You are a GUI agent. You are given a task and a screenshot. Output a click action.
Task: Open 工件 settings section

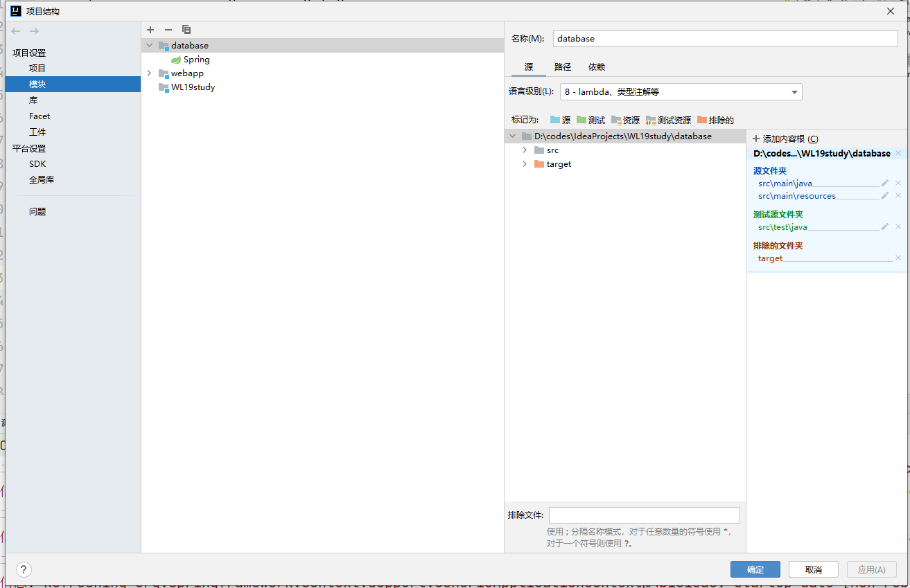(37, 132)
